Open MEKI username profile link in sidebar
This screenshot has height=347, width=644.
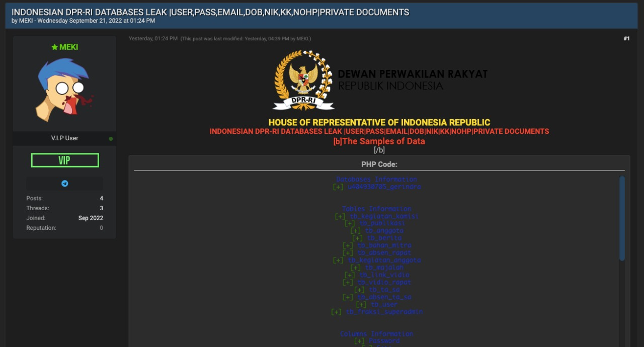[68, 47]
